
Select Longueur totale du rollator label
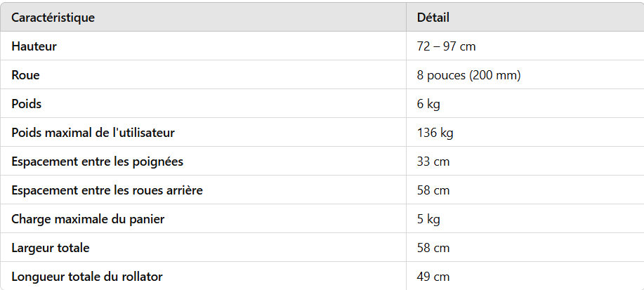[x=87, y=277]
